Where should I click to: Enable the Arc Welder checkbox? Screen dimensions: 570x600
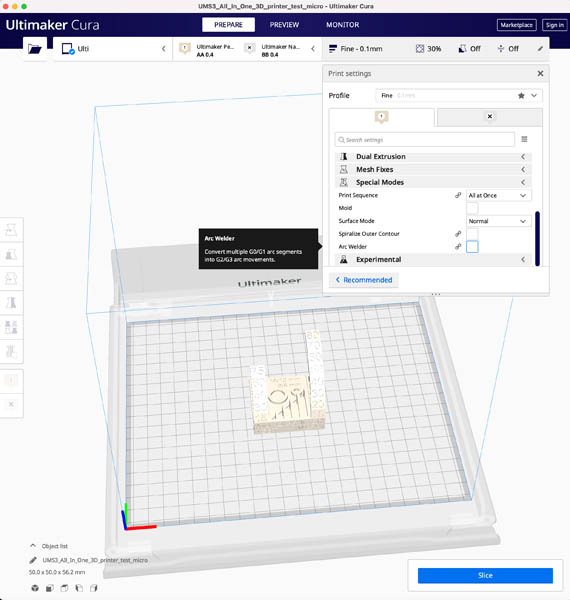point(472,247)
